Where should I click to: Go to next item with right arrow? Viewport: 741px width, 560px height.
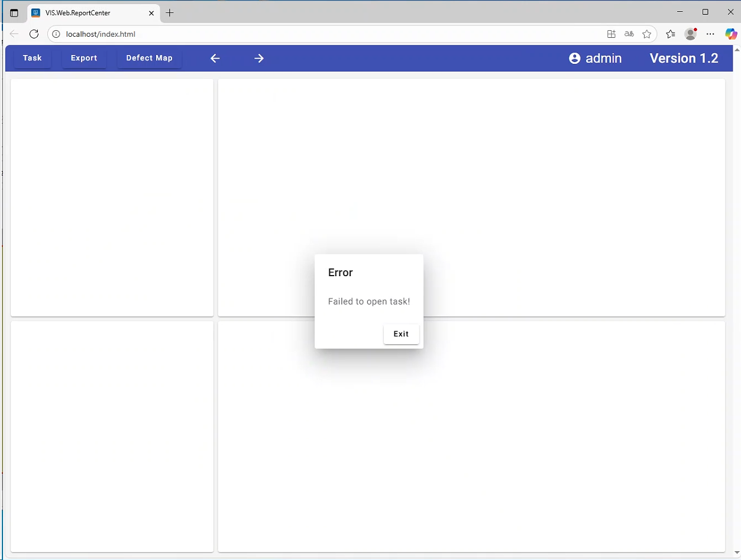click(259, 58)
